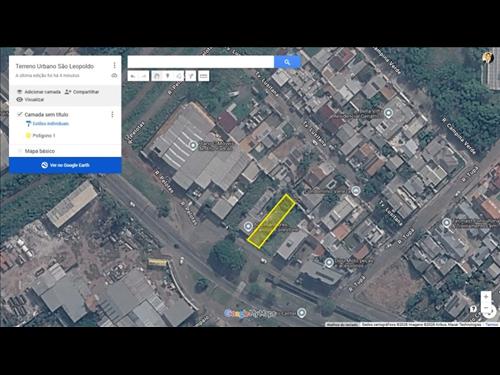The width and height of the screenshot is (500, 375).
Task: Choose the hand Select items tool
Action: pyautogui.click(x=157, y=76)
